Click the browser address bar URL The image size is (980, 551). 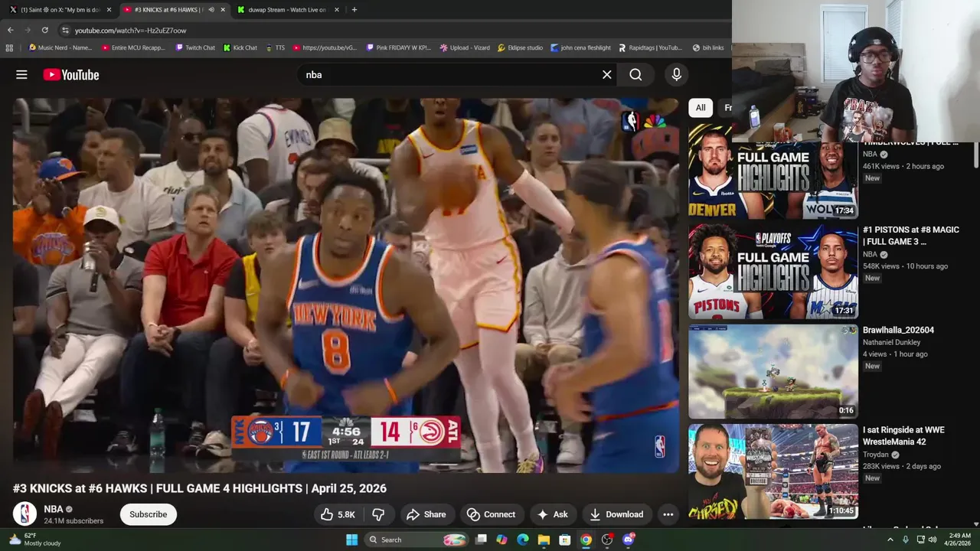pos(130,30)
